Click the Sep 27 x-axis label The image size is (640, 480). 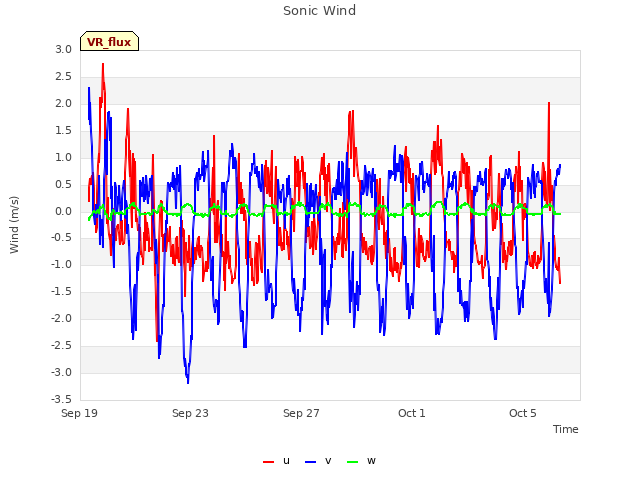tap(301, 413)
